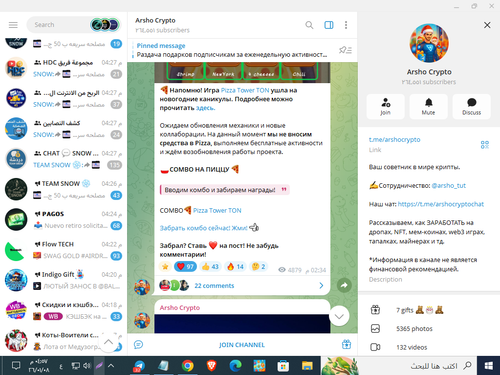Image resolution: width=500 pixels, height=375 pixels.
Task: Open the stories avatars next to Search
Action: point(105,25)
